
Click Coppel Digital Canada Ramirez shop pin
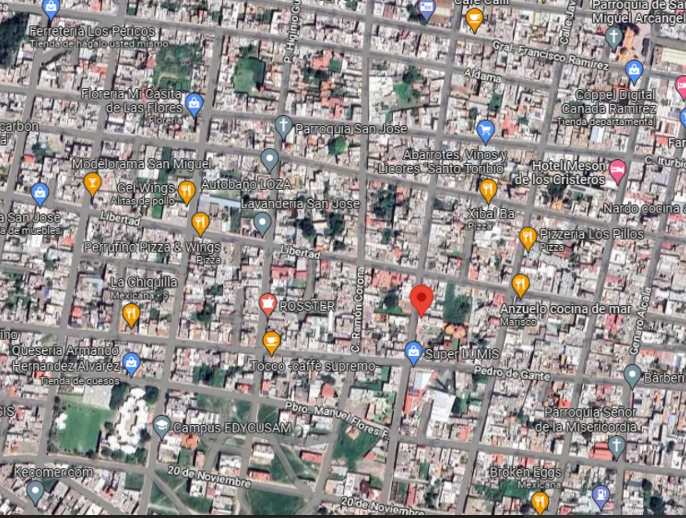click(634, 72)
